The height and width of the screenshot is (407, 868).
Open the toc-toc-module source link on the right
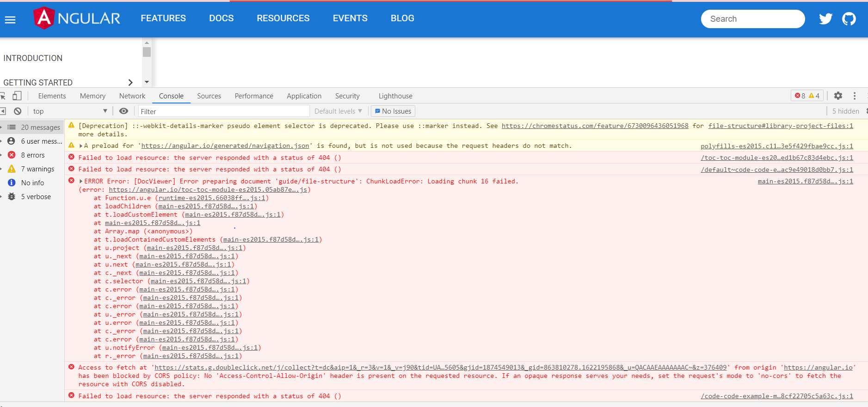tap(777, 158)
